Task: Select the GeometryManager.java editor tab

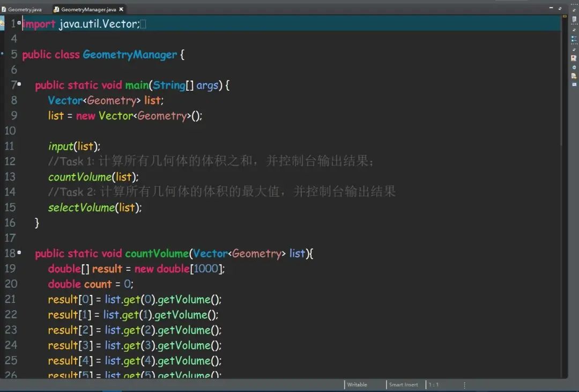Action: coord(88,9)
